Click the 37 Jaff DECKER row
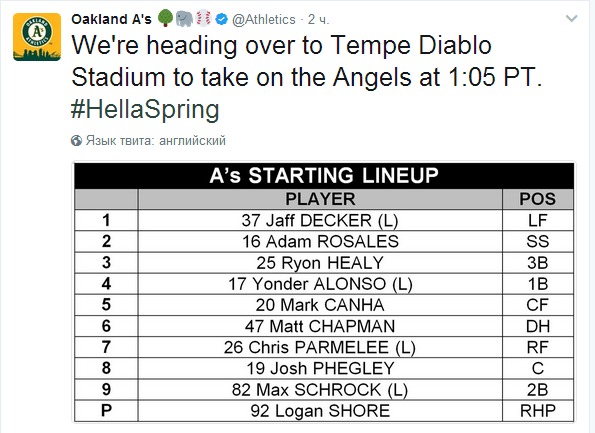This screenshot has height=433, width=595. (x=324, y=220)
